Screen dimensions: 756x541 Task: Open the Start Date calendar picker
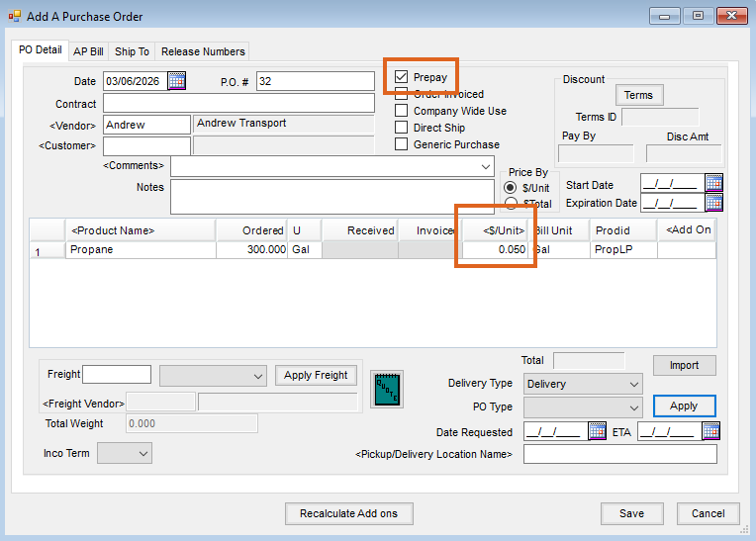coord(714,183)
